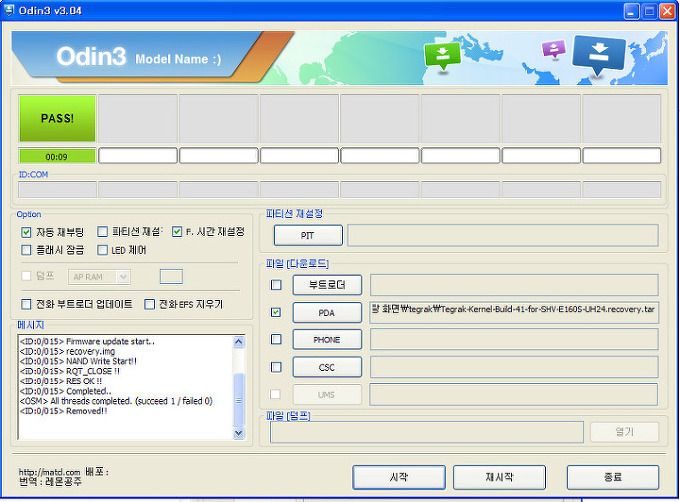Screen dimensions: 680x502
Task: Click the 'NAND Write Start!!' log line
Action: [78, 362]
